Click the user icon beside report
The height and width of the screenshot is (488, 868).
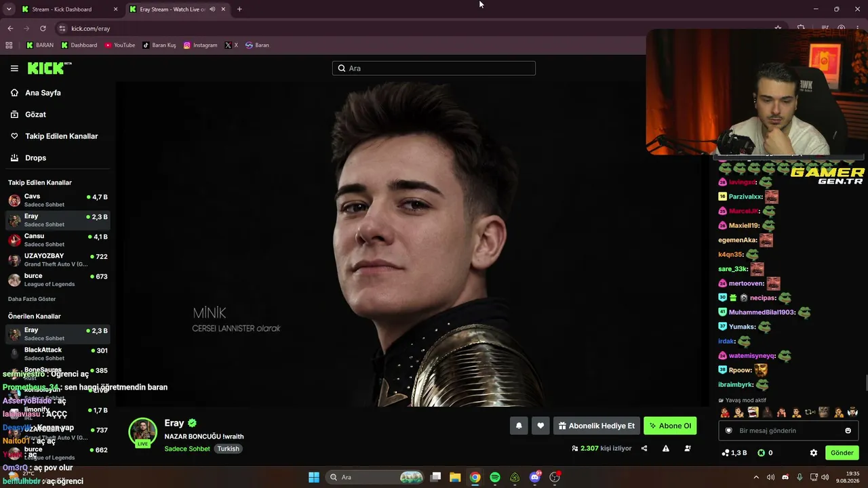[x=688, y=448]
